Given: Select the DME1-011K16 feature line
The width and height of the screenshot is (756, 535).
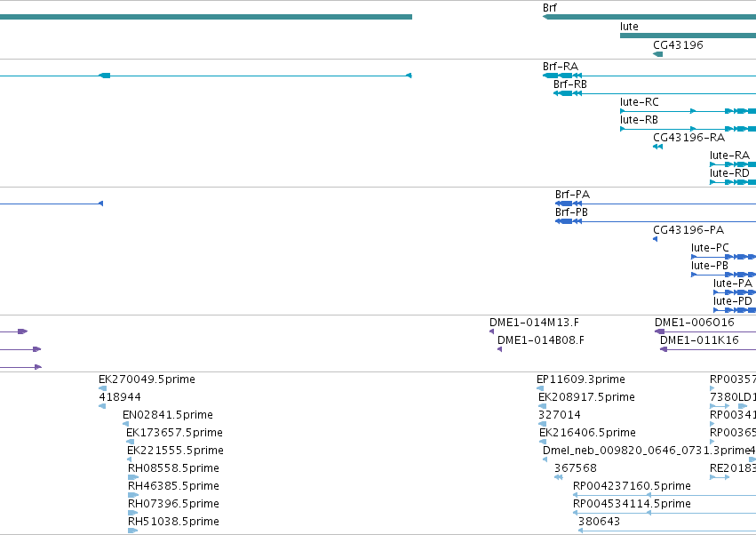Looking at the screenshot, I should pos(708,349).
